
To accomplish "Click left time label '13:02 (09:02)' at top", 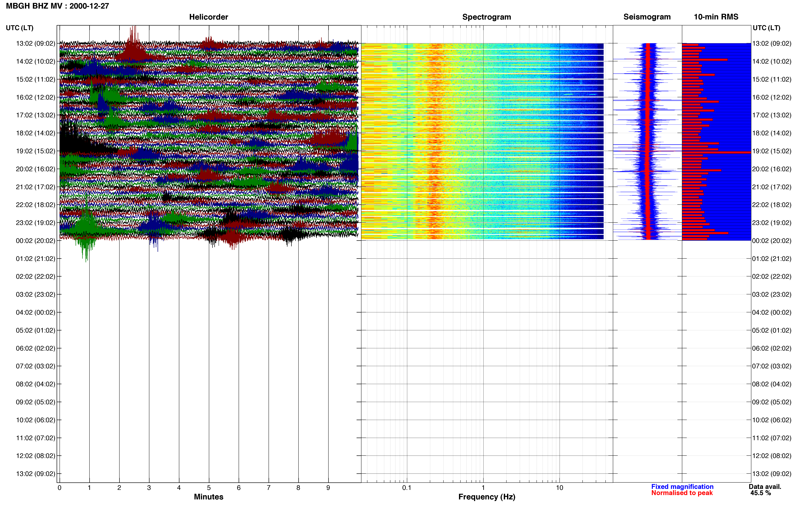I will pos(36,43).
